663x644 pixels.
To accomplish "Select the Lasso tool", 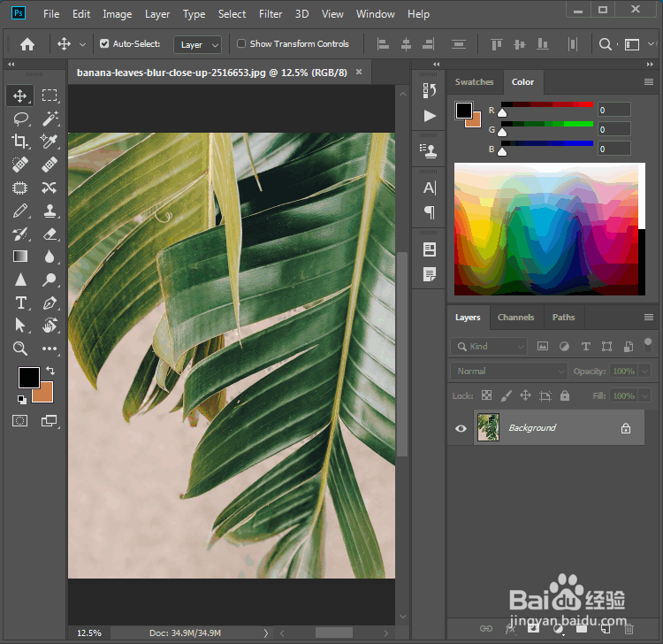I will (19, 119).
